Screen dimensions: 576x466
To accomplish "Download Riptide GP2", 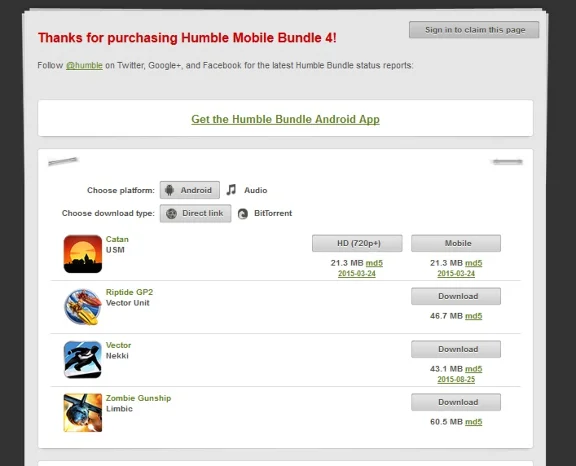I will pyautogui.click(x=456, y=296).
